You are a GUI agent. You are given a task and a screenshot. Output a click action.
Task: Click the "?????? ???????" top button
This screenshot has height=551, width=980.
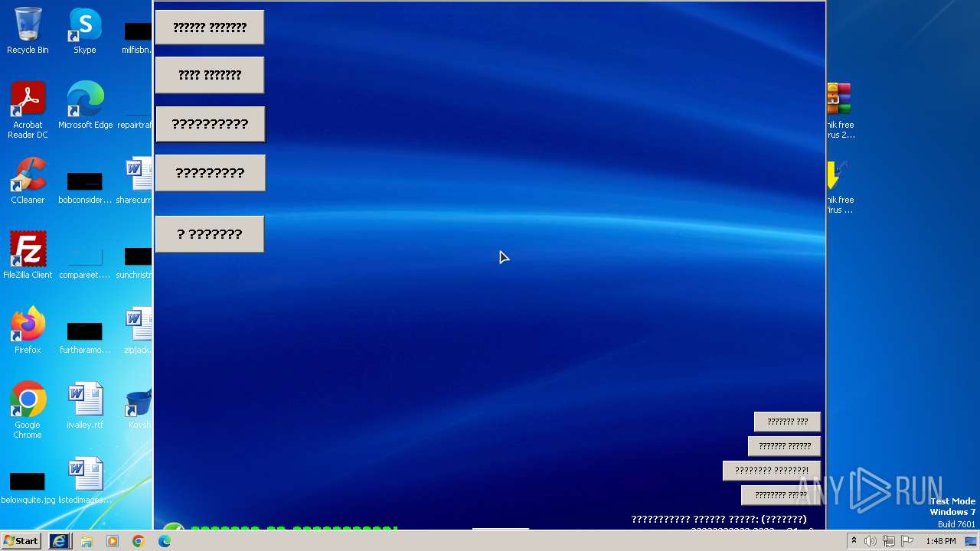pyautogui.click(x=210, y=28)
